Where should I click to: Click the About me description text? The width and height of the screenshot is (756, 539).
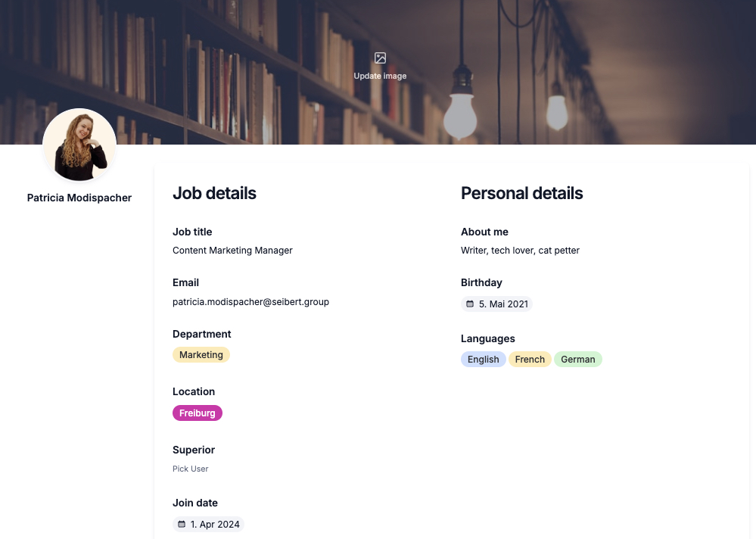click(520, 250)
